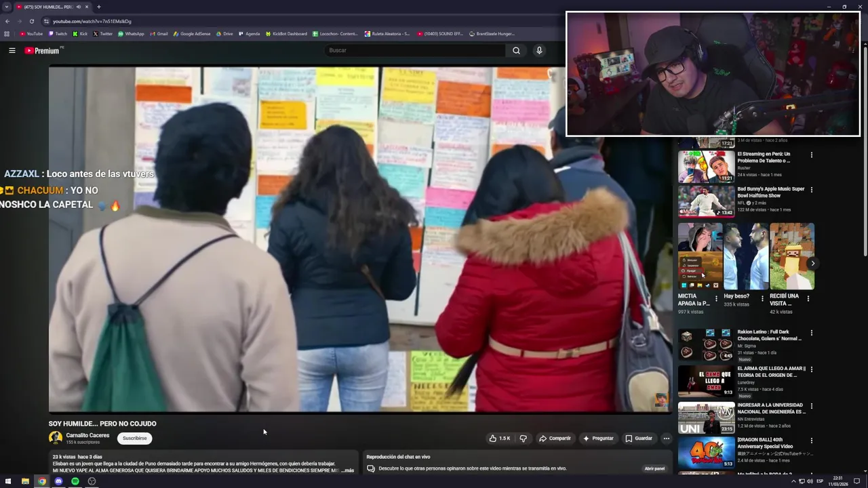Screen dimensions: 868x488
Task: Click the search magnifier button
Action: pos(516,50)
